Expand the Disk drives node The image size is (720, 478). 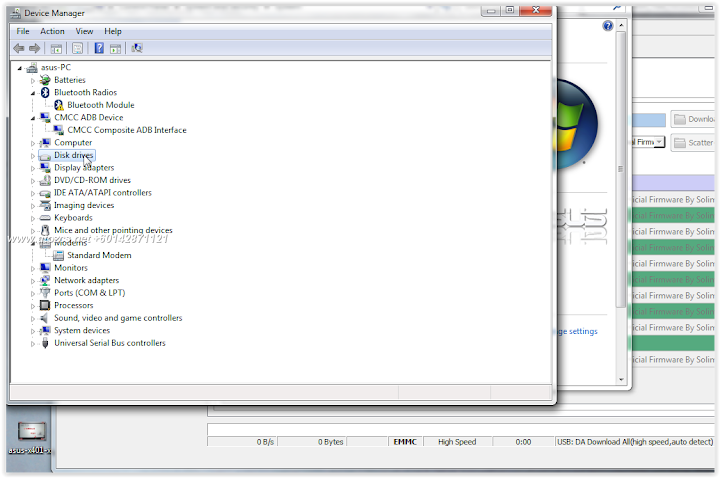click(x=33, y=156)
